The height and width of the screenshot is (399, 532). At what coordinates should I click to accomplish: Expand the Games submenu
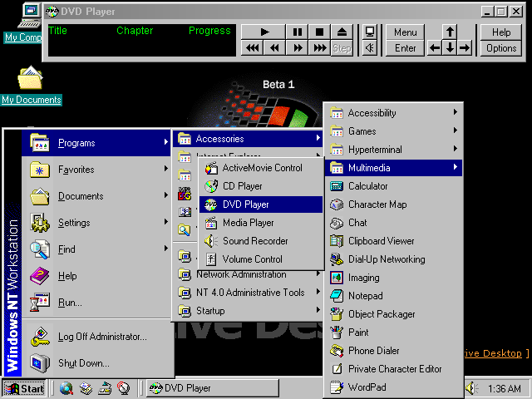393,131
